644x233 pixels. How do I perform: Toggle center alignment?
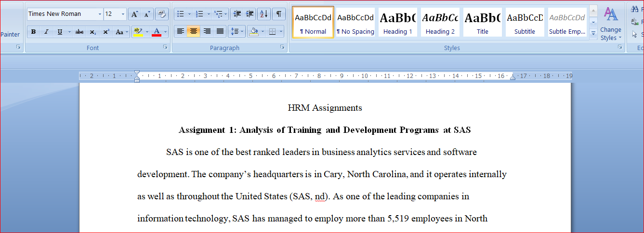[194, 32]
